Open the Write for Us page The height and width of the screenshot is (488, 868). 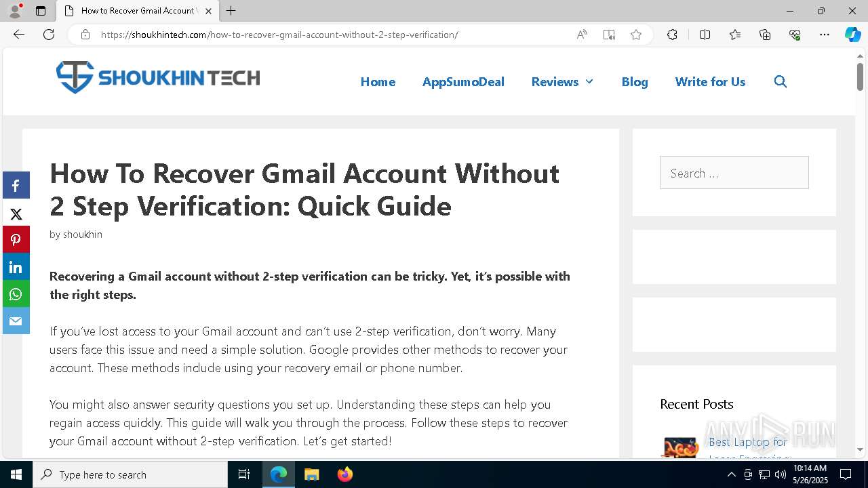pos(710,81)
